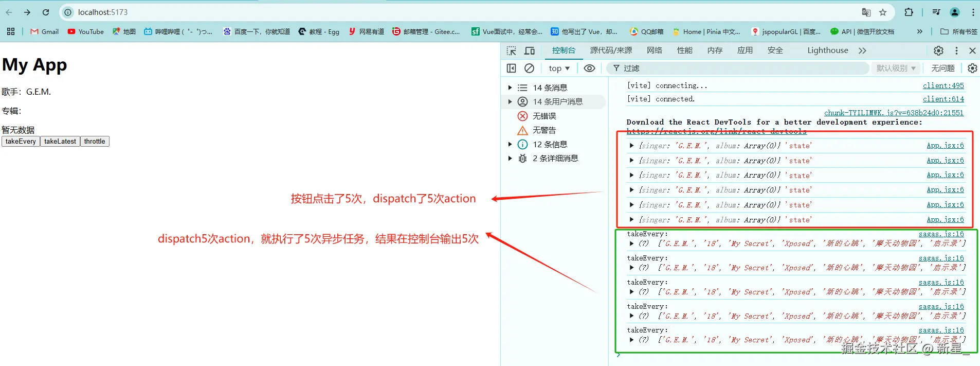Open the browser profile avatar
The height and width of the screenshot is (366, 980).
[x=955, y=12]
